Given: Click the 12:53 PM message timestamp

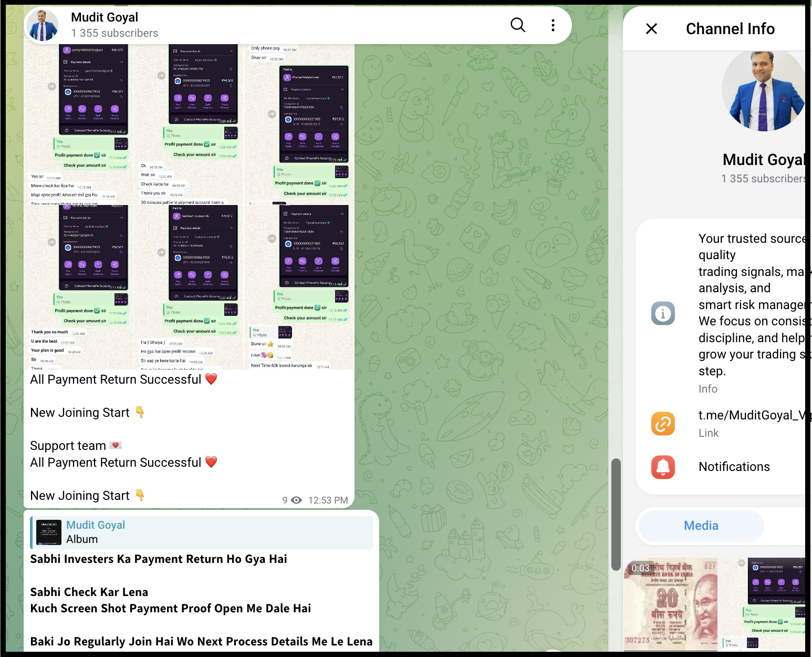Looking at the screenshot, I should pyautogui.click(x=328, y=500).
